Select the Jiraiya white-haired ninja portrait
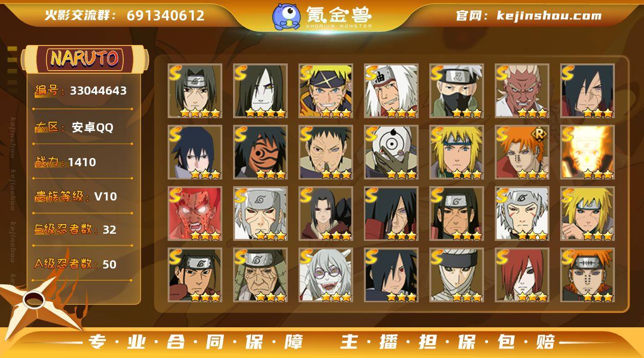The image size is (644, 358). coord(391,91)
